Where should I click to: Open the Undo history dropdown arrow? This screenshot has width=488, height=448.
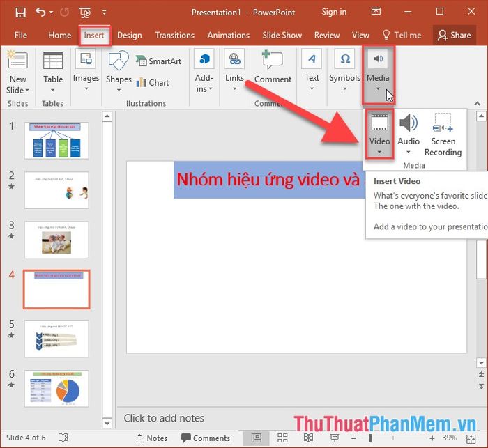52,13
